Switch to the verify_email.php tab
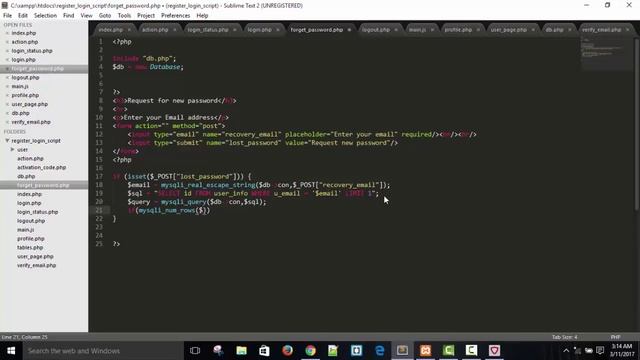 [x=602, y=30]
